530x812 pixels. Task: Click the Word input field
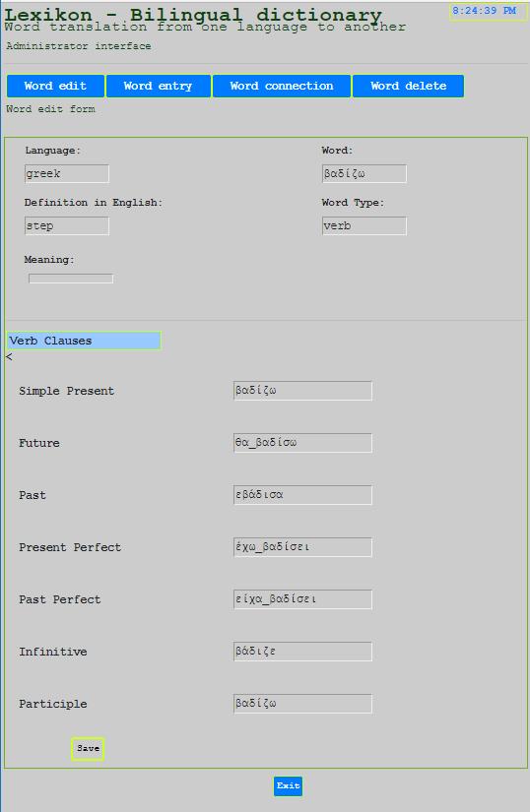coord(364,173)
